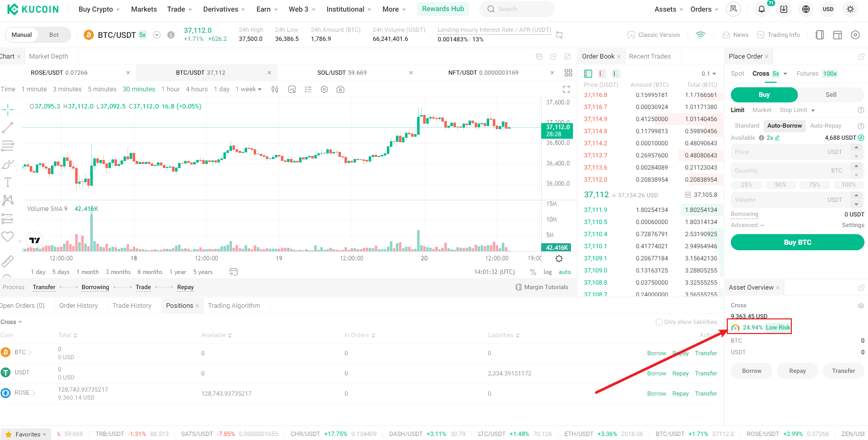Click the wifi connection status icon
This screenshot has height=440, width=868.
(x=701, y=35)
